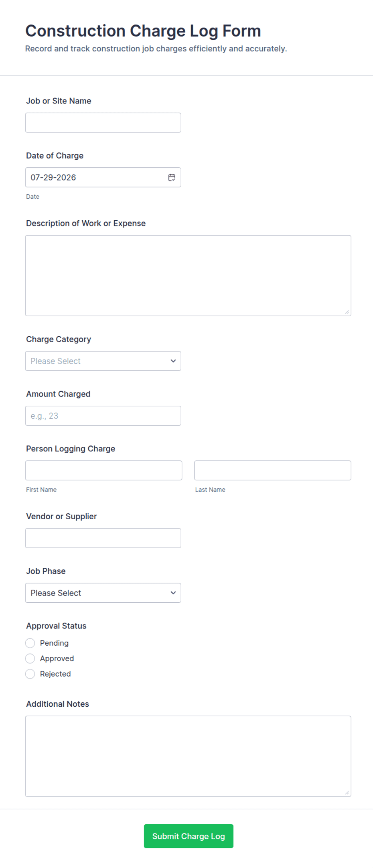Viewport: 373px width, 868px height.
Task: Grab the Additional Notes resize handle
Action: click(x=347, y=793)
